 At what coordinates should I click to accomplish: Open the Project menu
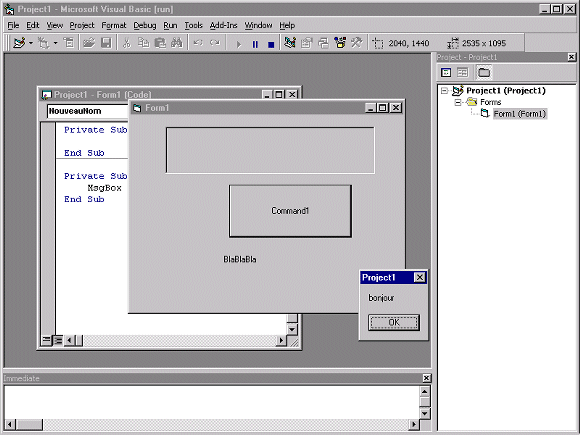pyautogui.click(x=82, y=25)
